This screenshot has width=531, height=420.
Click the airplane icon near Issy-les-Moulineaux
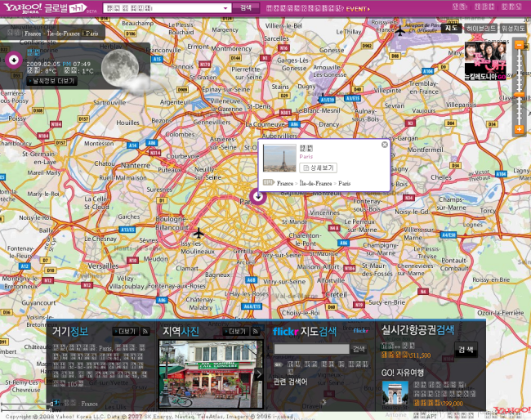(x=199, y=233)
